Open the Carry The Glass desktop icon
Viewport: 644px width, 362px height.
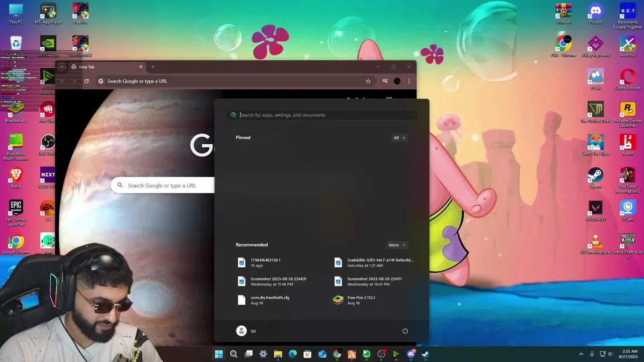[x=596, y=145]
